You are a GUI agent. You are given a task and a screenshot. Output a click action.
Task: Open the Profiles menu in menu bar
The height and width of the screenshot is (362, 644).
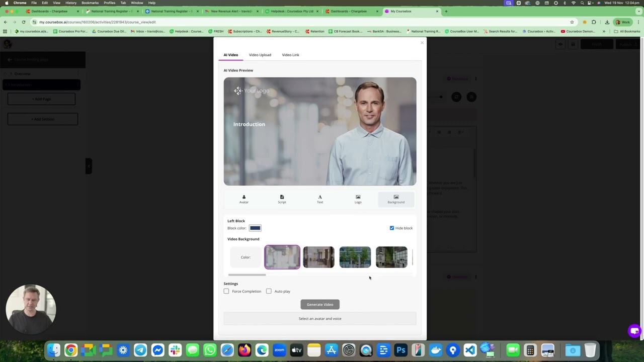click(x=110, y=3)
